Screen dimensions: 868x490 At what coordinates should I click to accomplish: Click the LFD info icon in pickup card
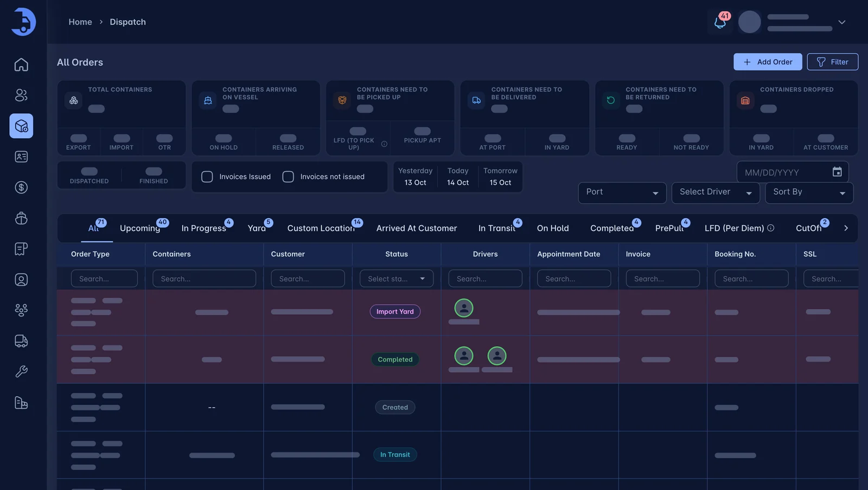coord(384,144)
